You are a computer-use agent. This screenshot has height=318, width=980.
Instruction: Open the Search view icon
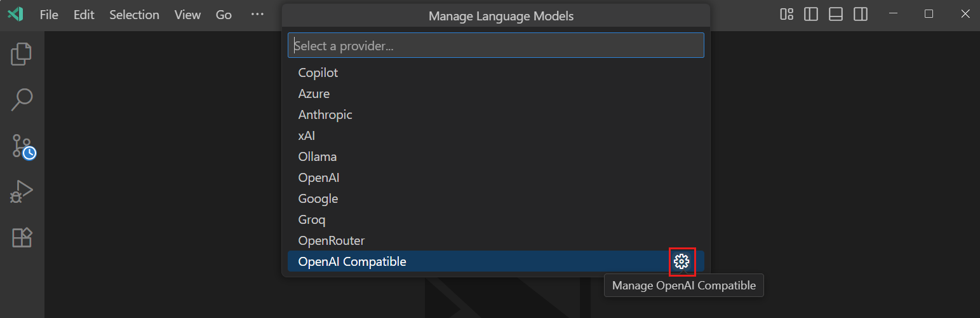coord(22,99)
